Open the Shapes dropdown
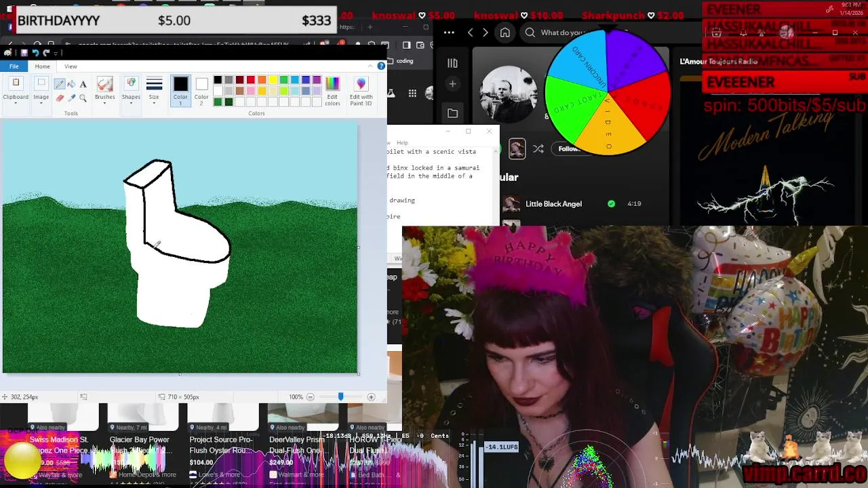Image resolution: width=868 pixels, height=488 pixels. coord(131,90)
